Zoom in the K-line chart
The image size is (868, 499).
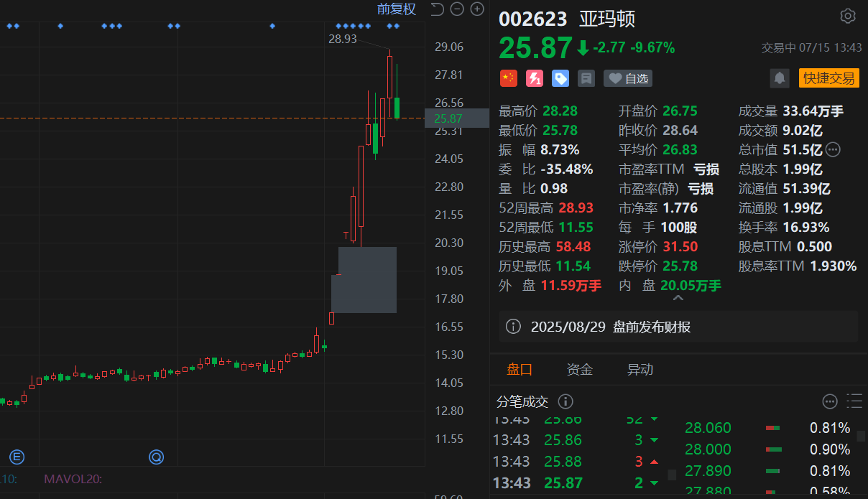point(477,9)
